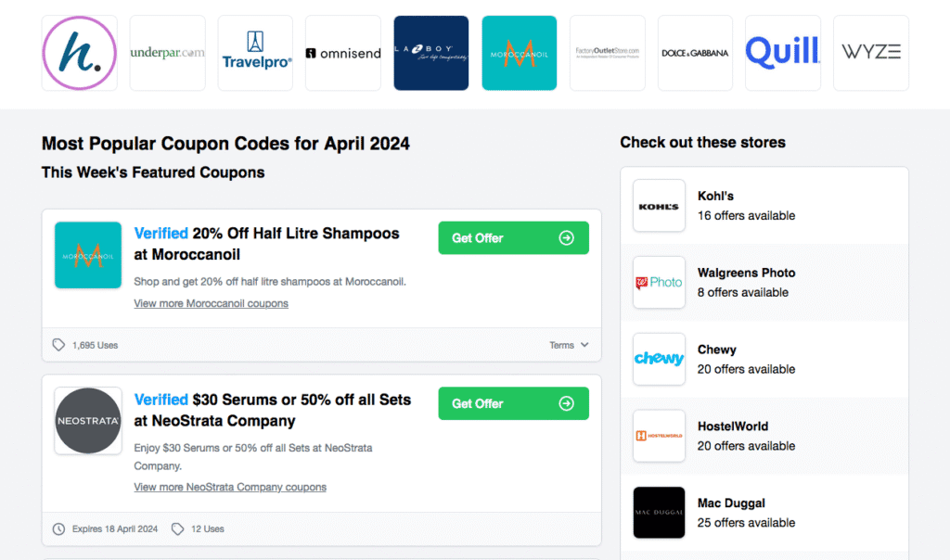Click the La-Z-Boy brand tile
Screen dimensions: 950x560
click(431, 53)
